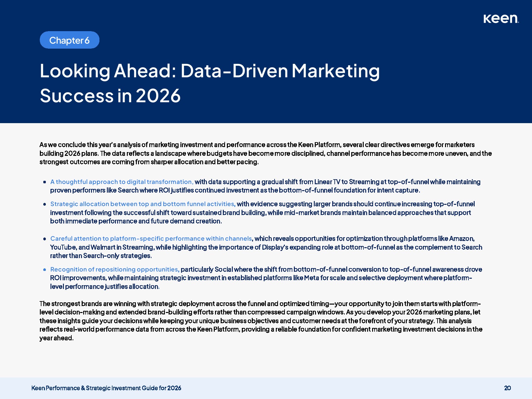Click the footer text 'Keen Performance & Strategic Investment Guide'
Screen dimensions: 532x399
pos(106,388)
